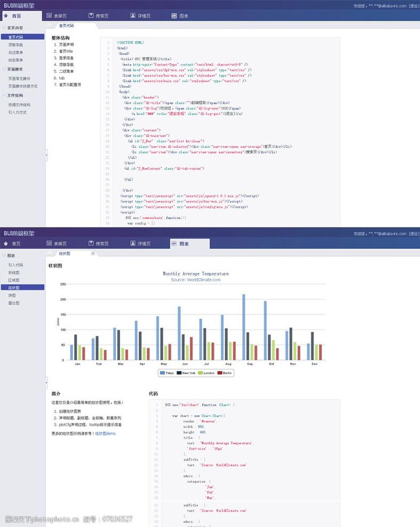
Task: Click the upper 退出 logout link in the header
Action: (413, 6)
